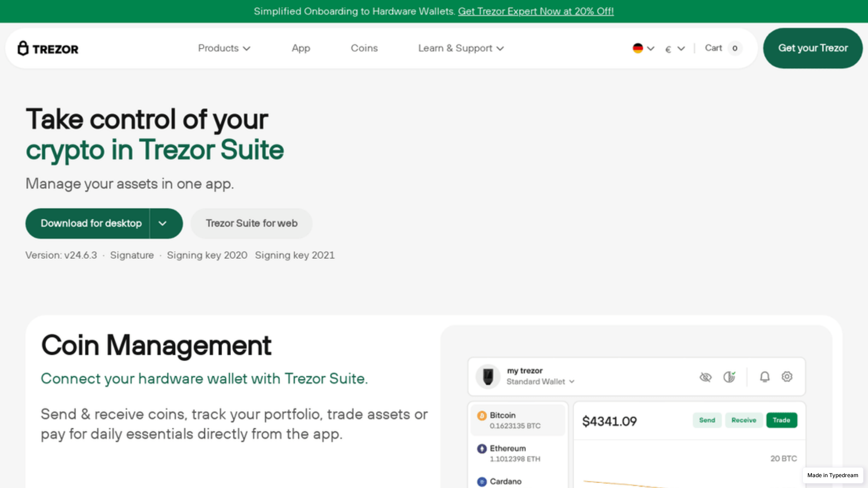Click the cart count badge

(x=735, y=48)
